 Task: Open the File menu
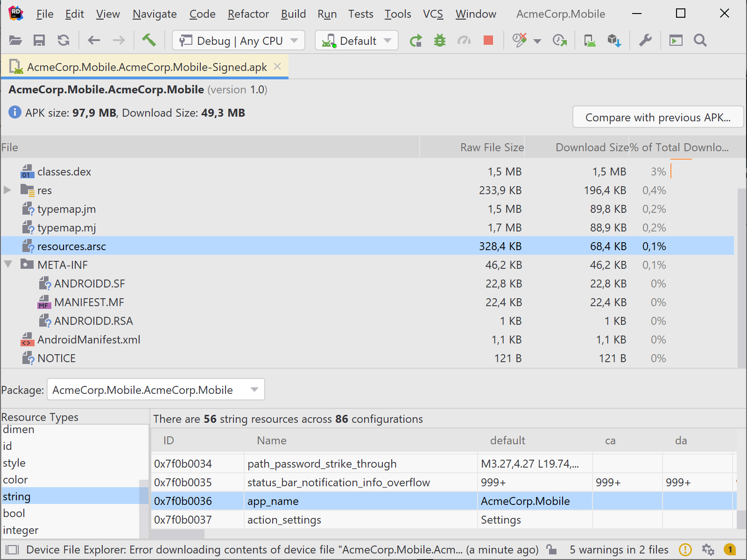[x=45, y=14]
